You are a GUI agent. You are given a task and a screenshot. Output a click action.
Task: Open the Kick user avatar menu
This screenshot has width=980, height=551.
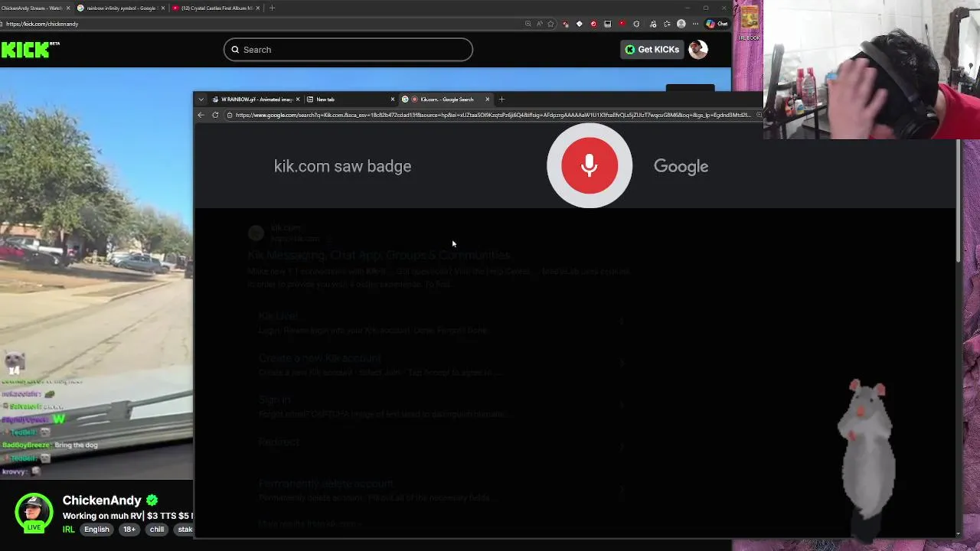[x=697, y=50]
